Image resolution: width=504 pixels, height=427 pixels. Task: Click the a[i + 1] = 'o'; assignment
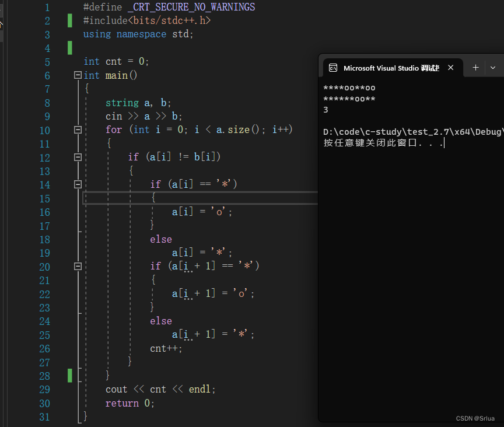(x=213, y=293)
